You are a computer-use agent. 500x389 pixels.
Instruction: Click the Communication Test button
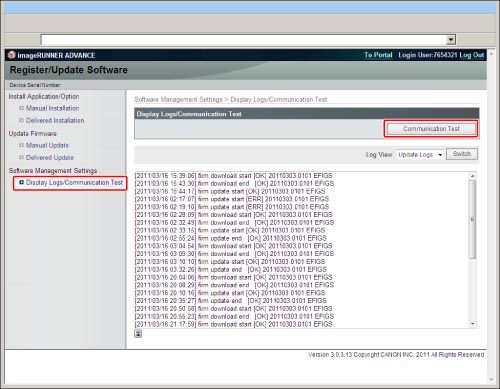tap(431, 129)
